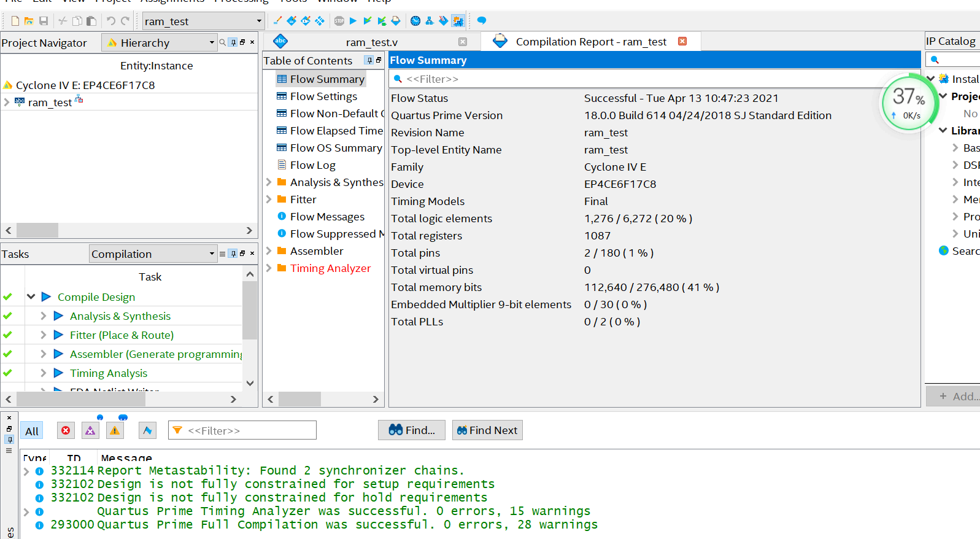Open the Programmer icon in toolbar
Screen dimensions: 980x539
pyautogui.click(x=444, y=21)
